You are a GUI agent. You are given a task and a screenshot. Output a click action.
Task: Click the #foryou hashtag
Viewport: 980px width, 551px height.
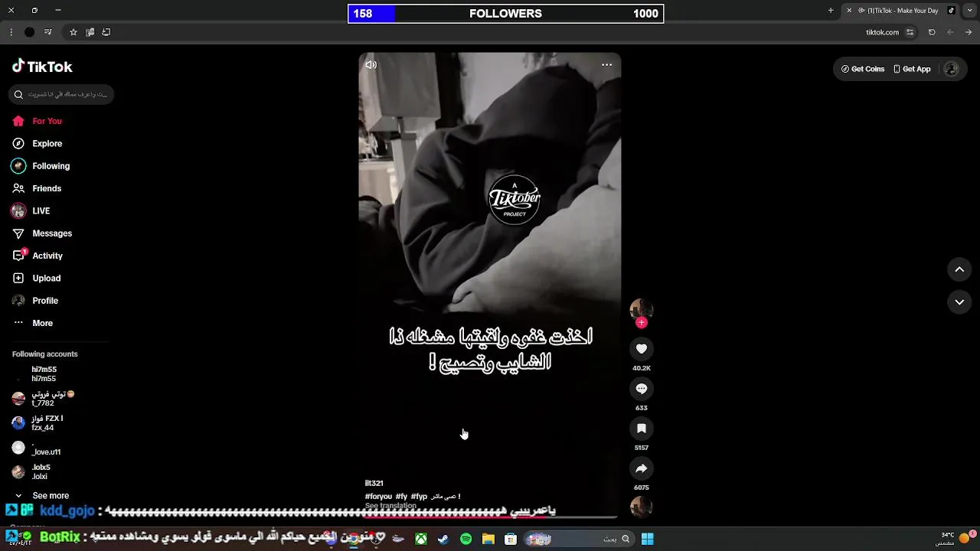pos(378,497)
